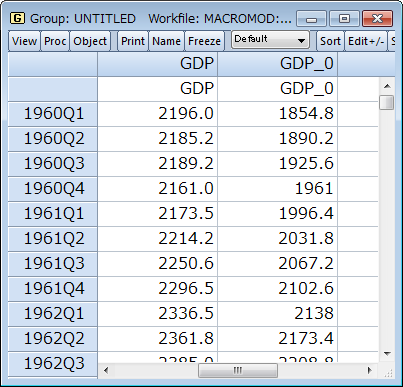The image size is (403, 387).
Task: Click GDP_0 cell value 2102.6
Action: tap(277, 289)
